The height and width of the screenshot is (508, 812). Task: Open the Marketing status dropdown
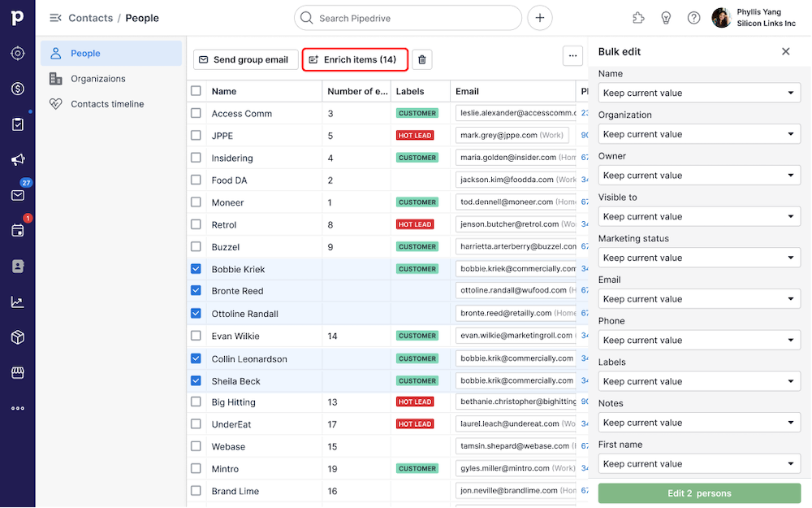699,258
